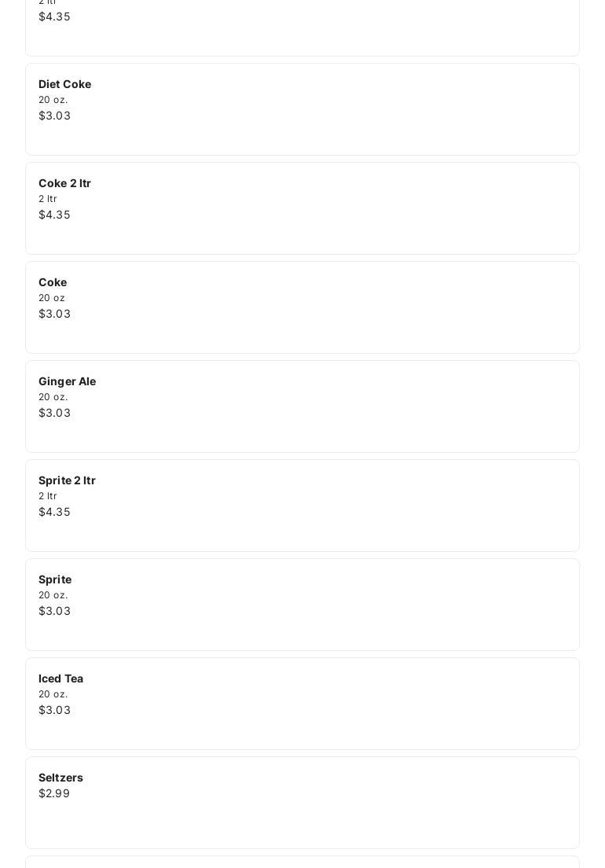The image size is (605, 868).
Task: Click the $3.03 price below Coke 20 oz
Action: [54, 314]
